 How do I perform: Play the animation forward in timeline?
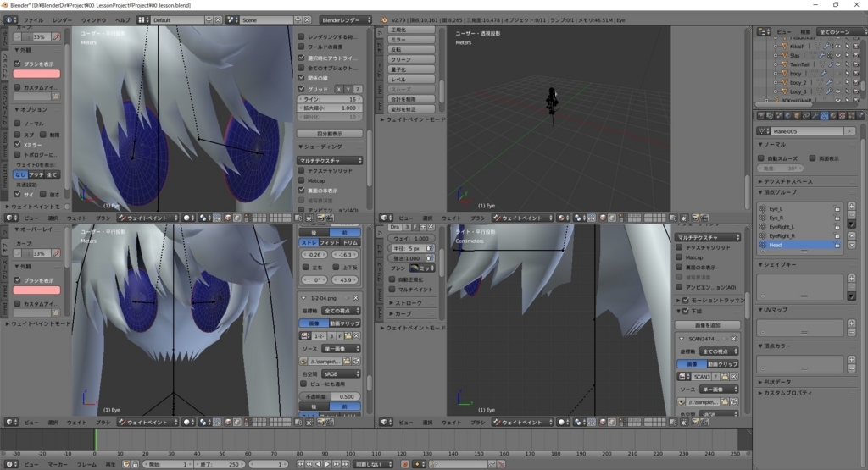tap(327, 464)
